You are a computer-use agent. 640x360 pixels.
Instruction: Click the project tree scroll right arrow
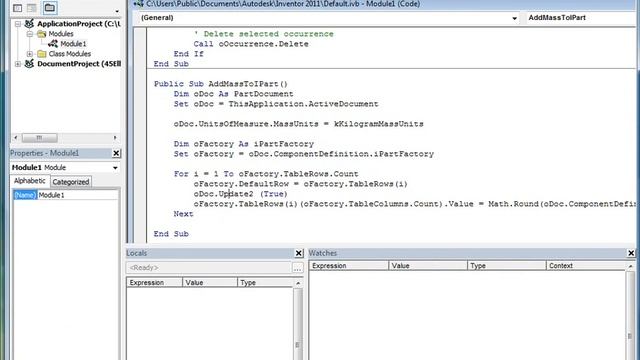[x=115, y=138]
